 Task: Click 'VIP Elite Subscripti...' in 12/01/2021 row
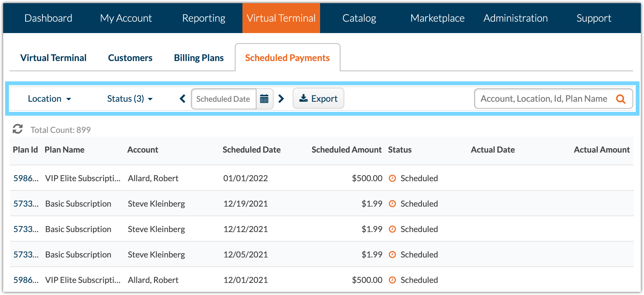click(83, 280)
